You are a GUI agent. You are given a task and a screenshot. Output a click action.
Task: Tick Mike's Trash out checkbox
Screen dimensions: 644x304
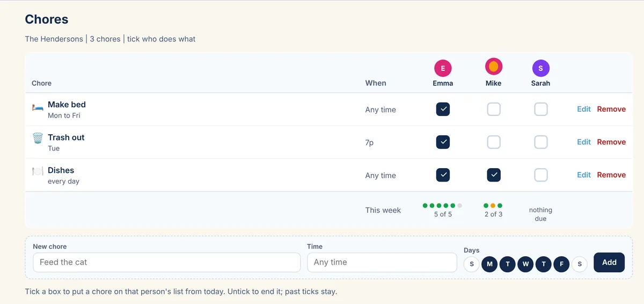coord(494,142)
